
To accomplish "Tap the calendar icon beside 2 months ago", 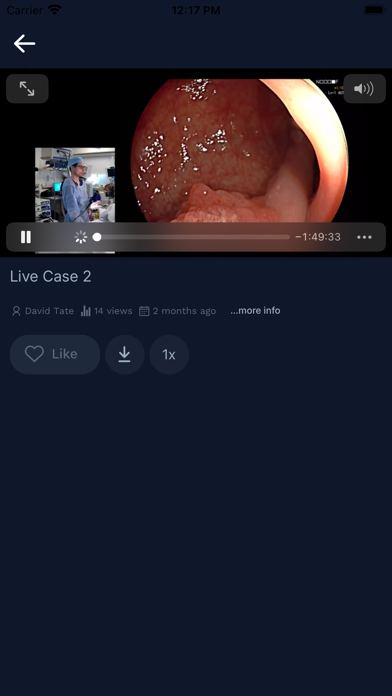I will (x=144, y=311).
